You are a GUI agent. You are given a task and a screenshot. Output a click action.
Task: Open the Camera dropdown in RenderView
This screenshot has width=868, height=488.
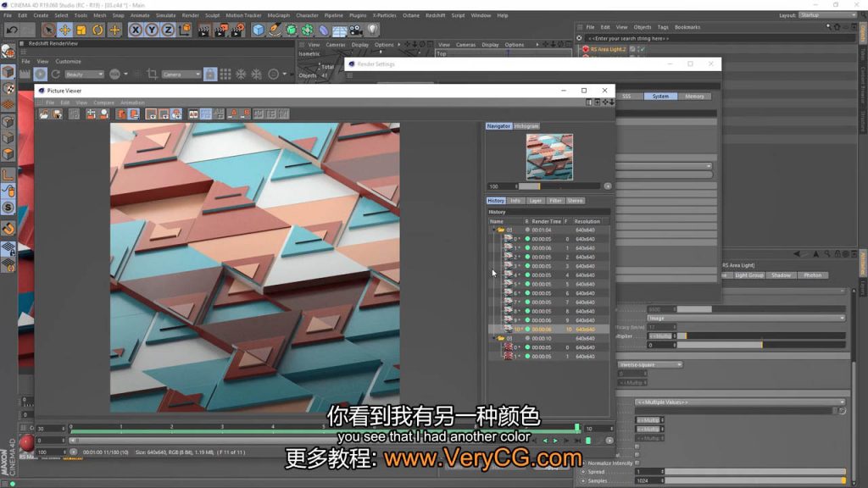click(x=181, y=75)
